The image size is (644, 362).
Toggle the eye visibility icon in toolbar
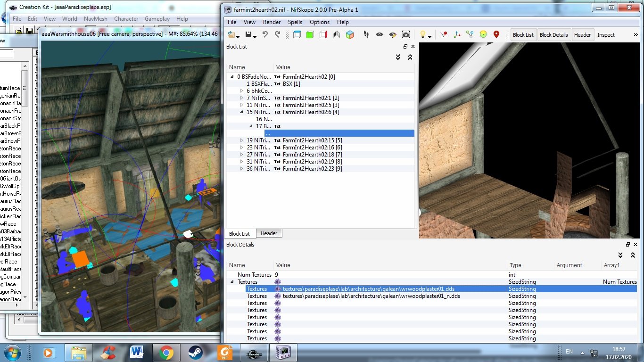[x=379, y=34]
